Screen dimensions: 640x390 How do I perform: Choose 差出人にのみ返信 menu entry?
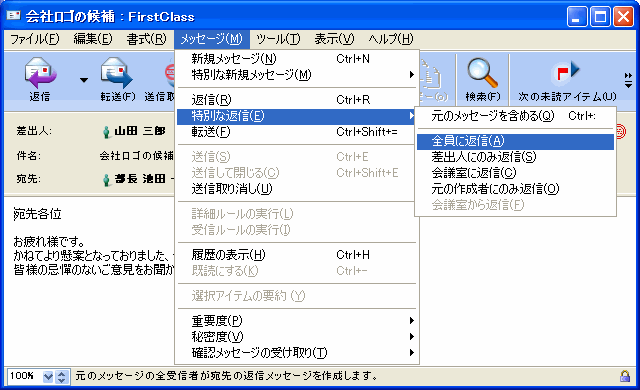point(516,157)
